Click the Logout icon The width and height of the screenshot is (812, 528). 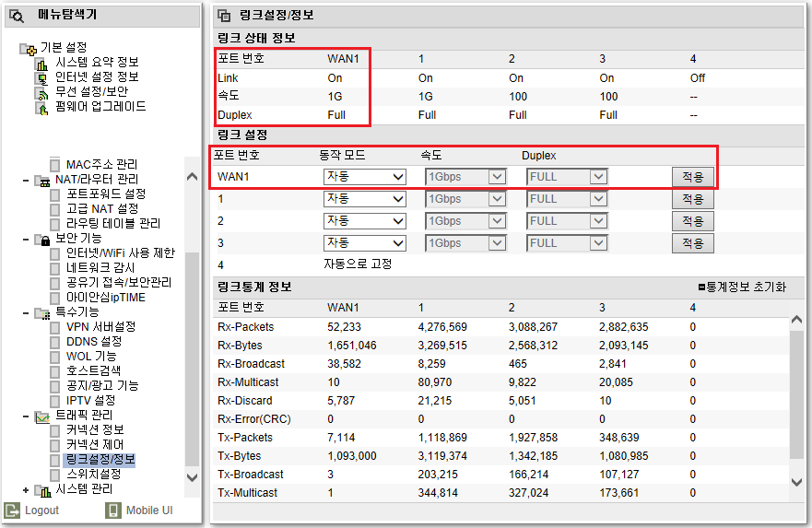12,510
